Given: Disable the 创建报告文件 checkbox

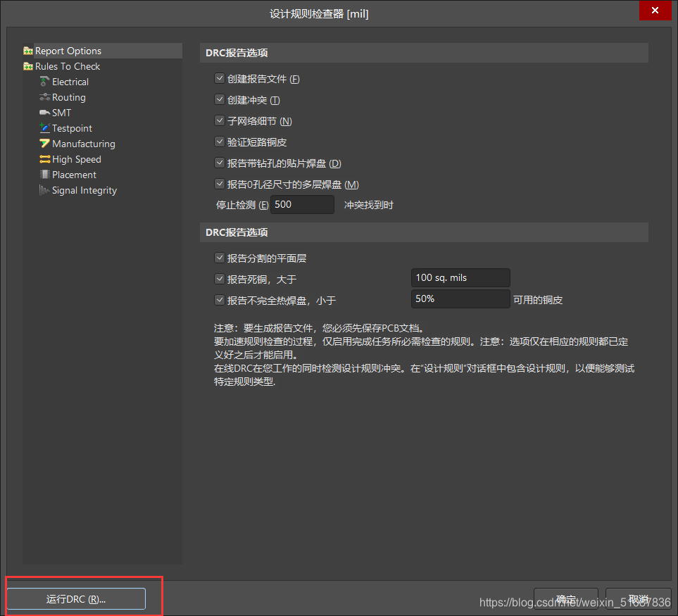Looking at the screenshot, I should point(220,78).
